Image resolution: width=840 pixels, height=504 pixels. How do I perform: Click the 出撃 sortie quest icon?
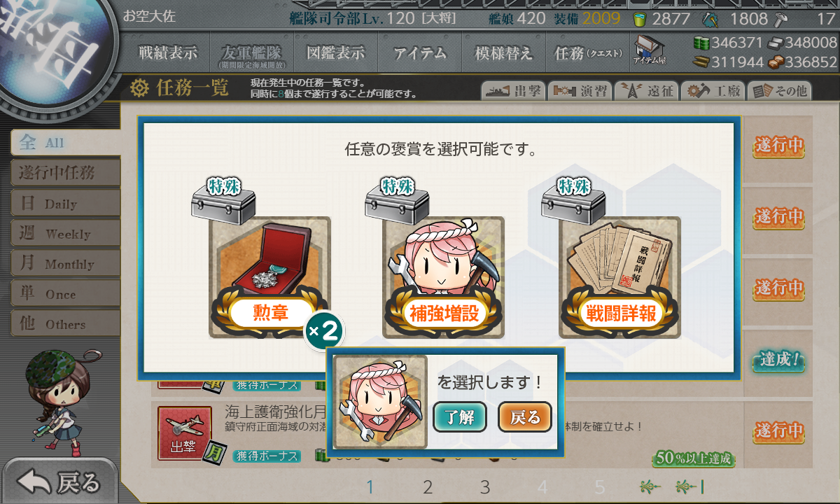point(185,434)
